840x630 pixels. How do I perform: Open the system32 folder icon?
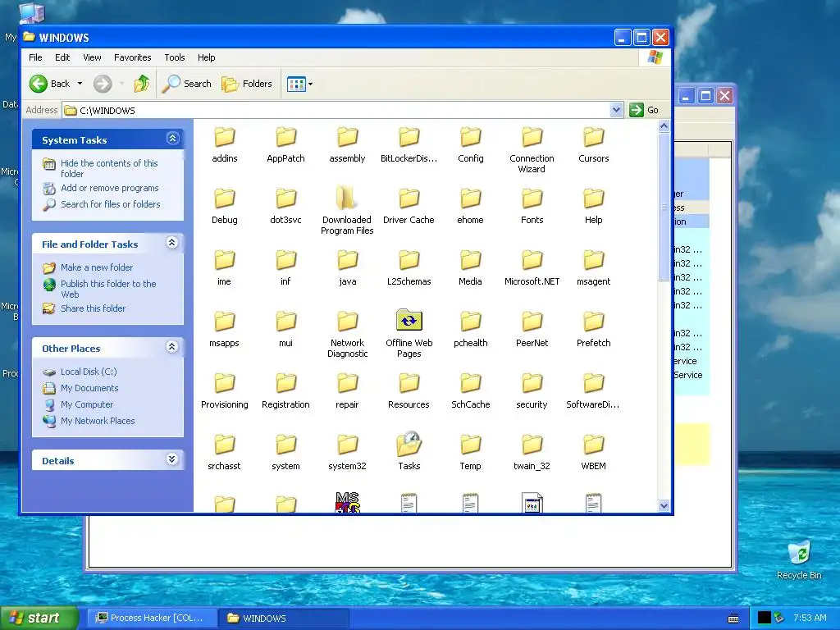coord(347,445)
